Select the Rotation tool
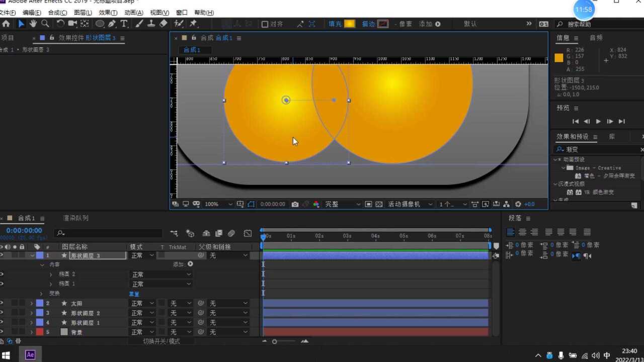 60,24
